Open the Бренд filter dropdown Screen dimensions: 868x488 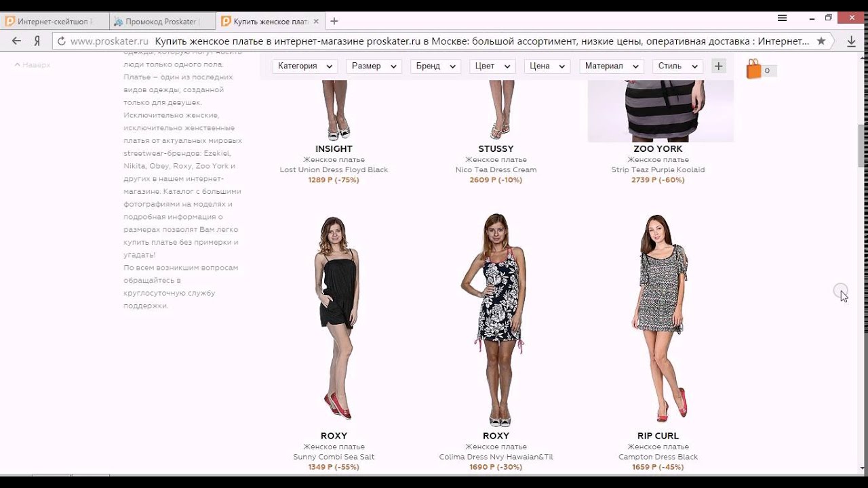coord(435,66)
